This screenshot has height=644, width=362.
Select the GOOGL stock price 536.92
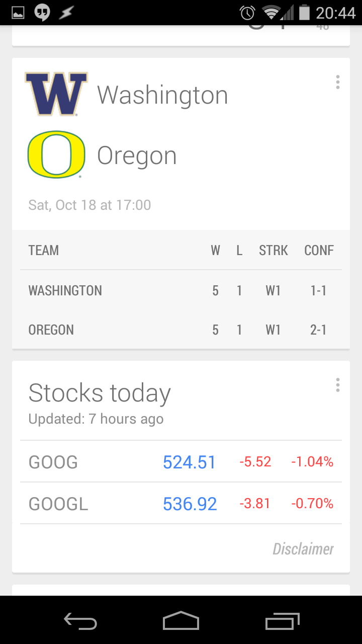tap(190, 504)
